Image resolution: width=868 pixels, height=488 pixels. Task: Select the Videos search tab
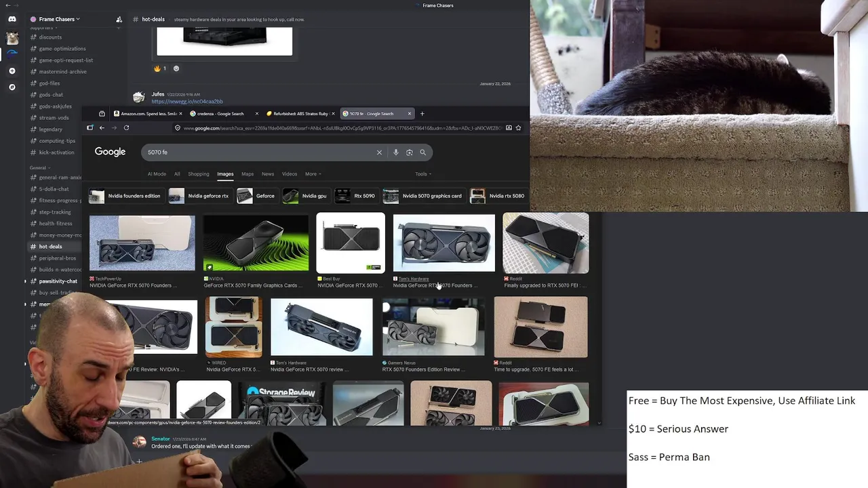[290, 174]
